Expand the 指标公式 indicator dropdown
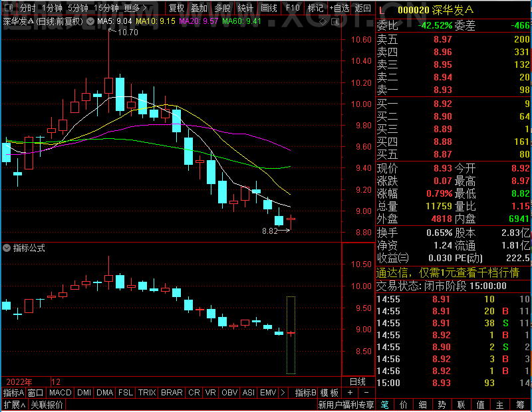Screen dimensions: 532x412 [x=7, y=249]
